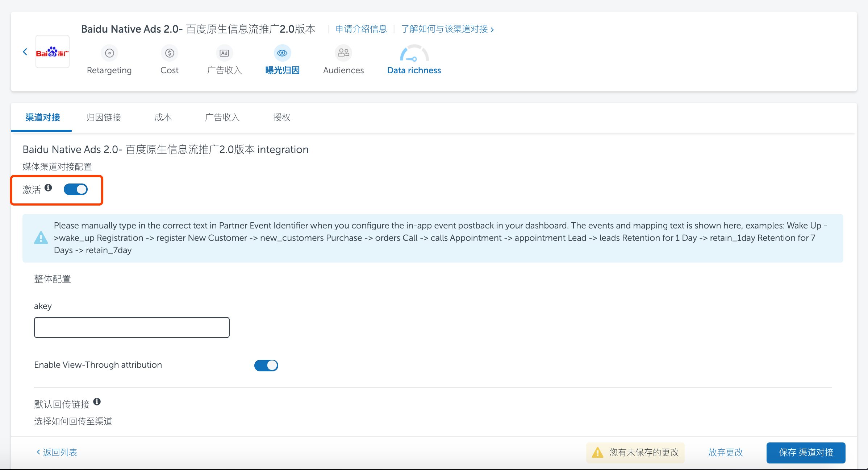The height and width of the screenshot is (470, 868).
Task: Click the 选择如何回传至渠道 text
Action: (73, 421)
